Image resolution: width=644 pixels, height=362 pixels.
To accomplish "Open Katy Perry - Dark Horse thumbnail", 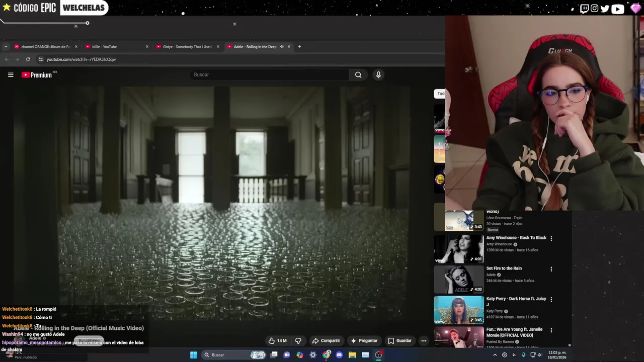I will [458, 310].
